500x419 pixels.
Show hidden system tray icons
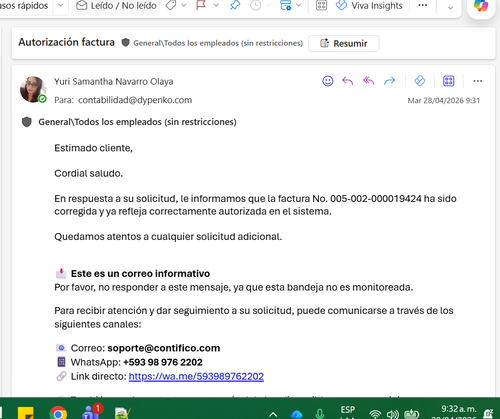point(273,415)
